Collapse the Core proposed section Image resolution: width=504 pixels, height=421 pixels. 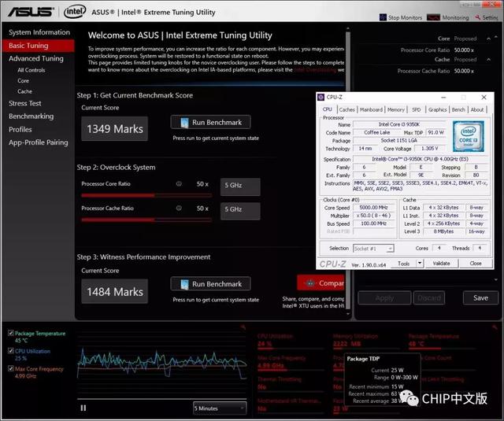(488, 39)
